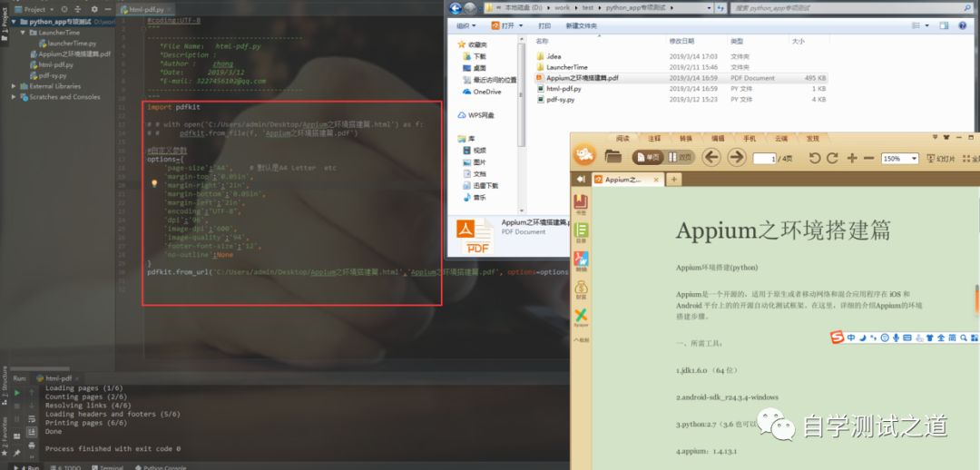Zoom out with the minus icon in PDF reader

868,158
